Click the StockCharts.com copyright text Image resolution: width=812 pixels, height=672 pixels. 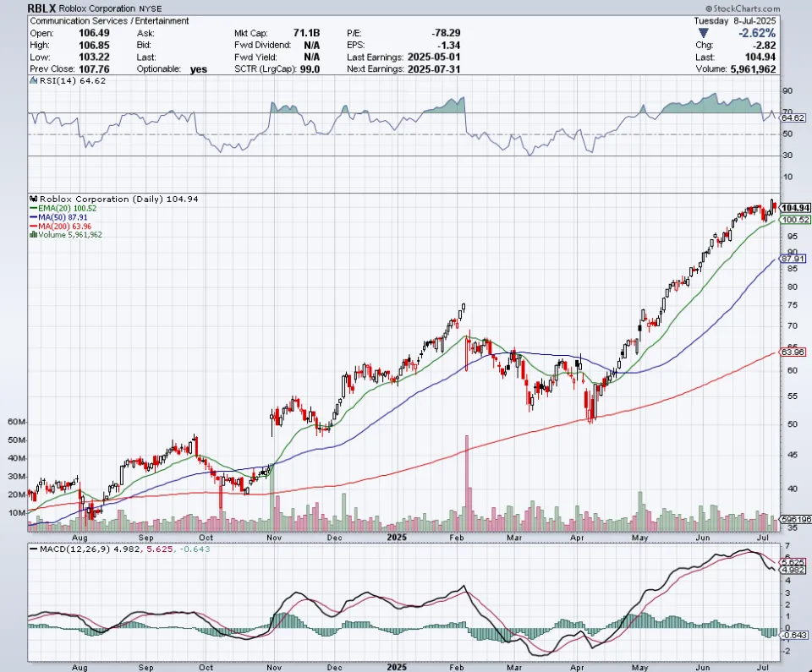[x=743, y=8]
